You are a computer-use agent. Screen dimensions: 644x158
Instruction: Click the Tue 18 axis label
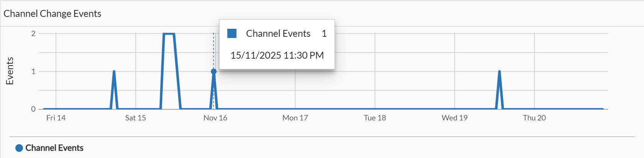375,118
